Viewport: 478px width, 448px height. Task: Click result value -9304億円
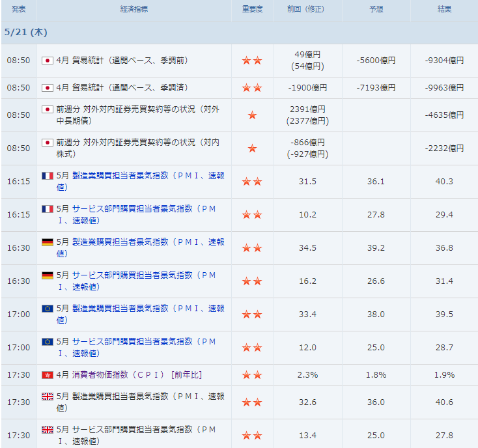pos(445,61)
